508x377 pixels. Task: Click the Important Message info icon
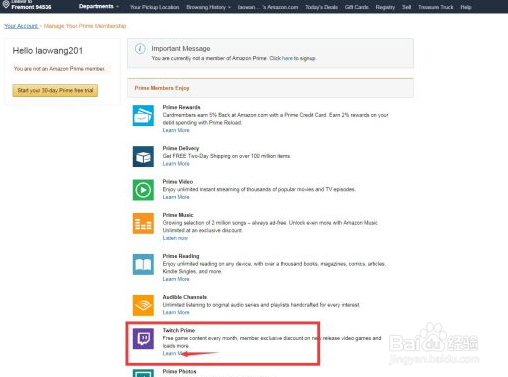(x=140, y=49)
